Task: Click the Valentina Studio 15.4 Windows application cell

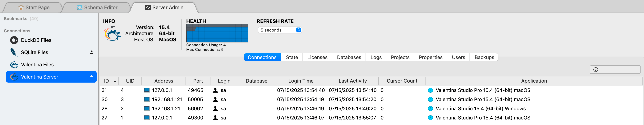Action: point(481,109)
